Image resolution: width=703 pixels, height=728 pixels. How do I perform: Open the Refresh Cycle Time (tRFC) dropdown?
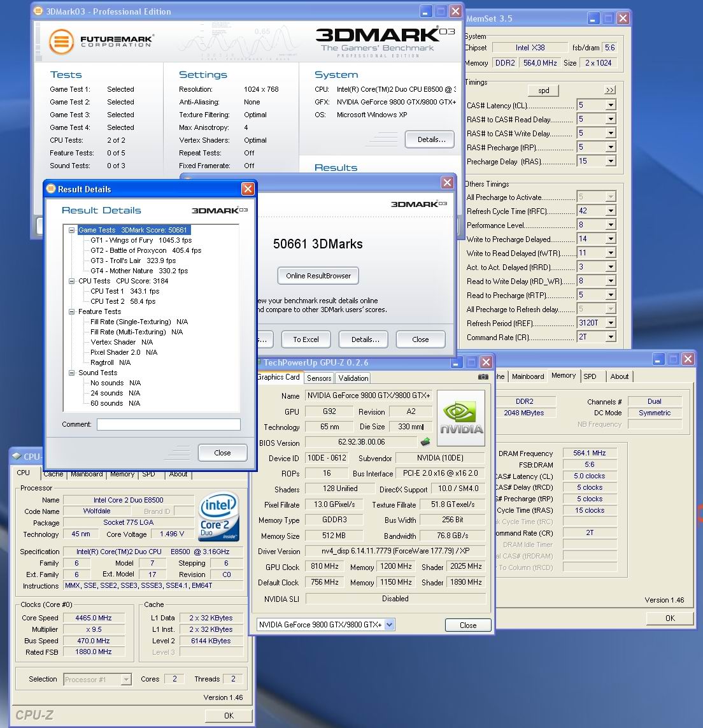coord(611,211)
